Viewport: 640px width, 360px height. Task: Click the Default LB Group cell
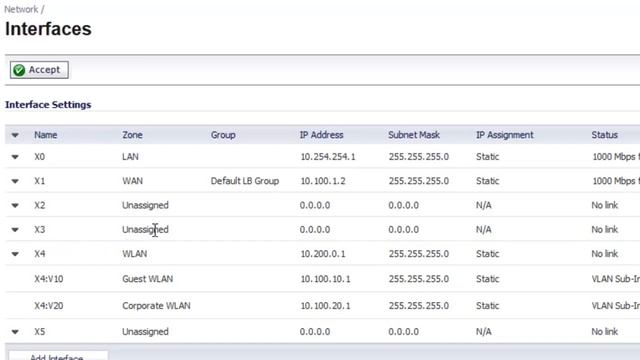click(245, 181)
